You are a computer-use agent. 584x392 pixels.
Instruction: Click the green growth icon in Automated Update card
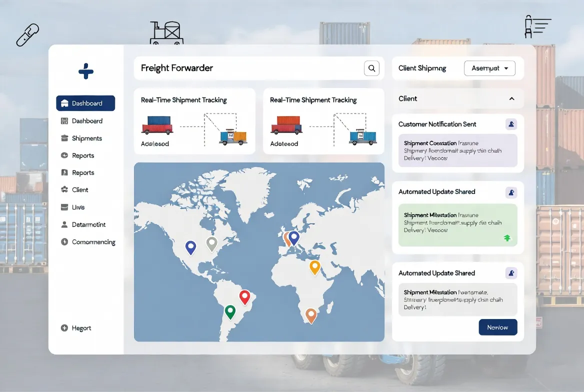coord(507,238)
